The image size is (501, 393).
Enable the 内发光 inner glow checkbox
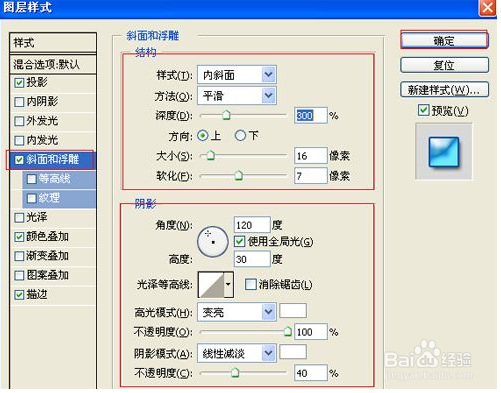click(x=19, y=141)
